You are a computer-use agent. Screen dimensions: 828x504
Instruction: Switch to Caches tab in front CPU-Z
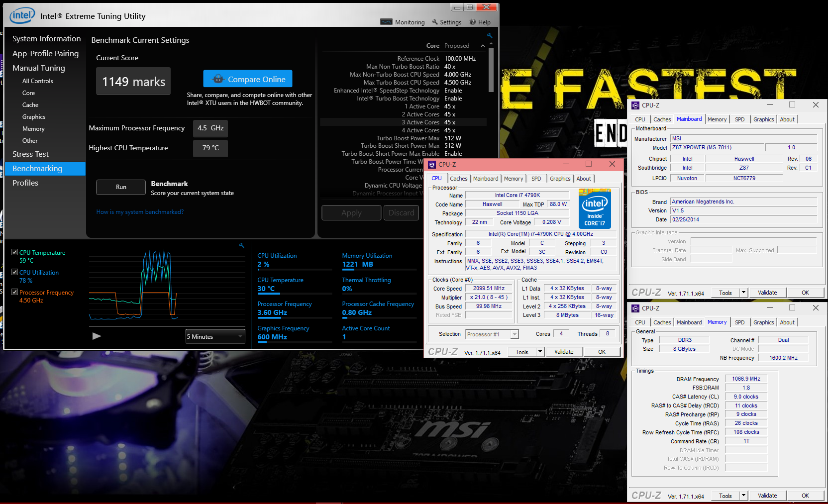click(458, 179)
